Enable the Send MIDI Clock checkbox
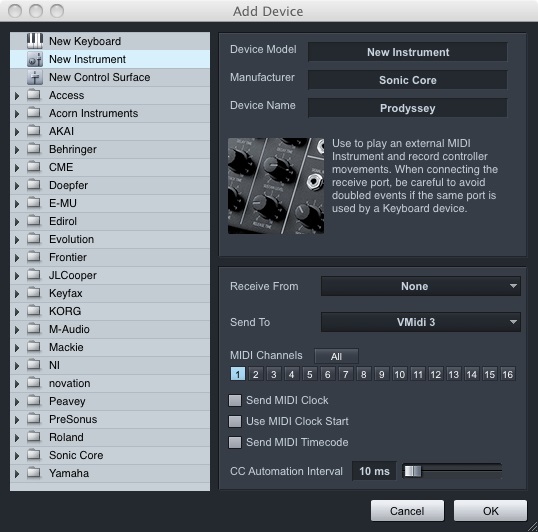 pyautogui.click(x=235, y=400)
